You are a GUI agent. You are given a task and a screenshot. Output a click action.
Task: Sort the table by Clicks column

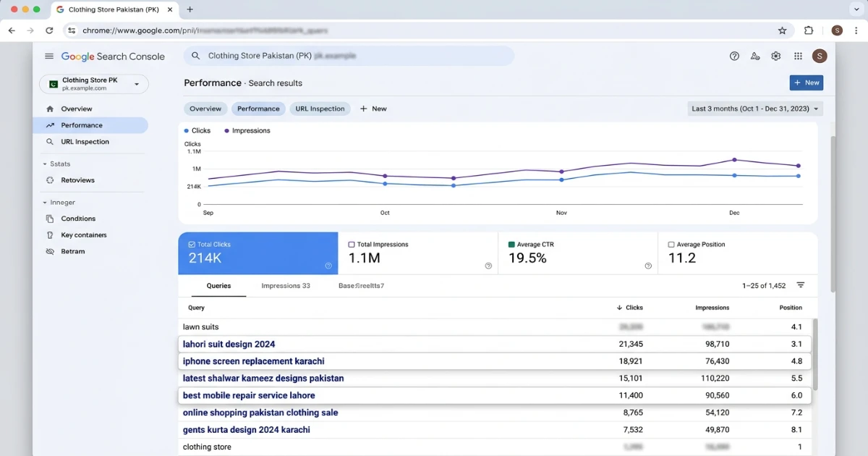pyautogui.click(x=629, y=308)
